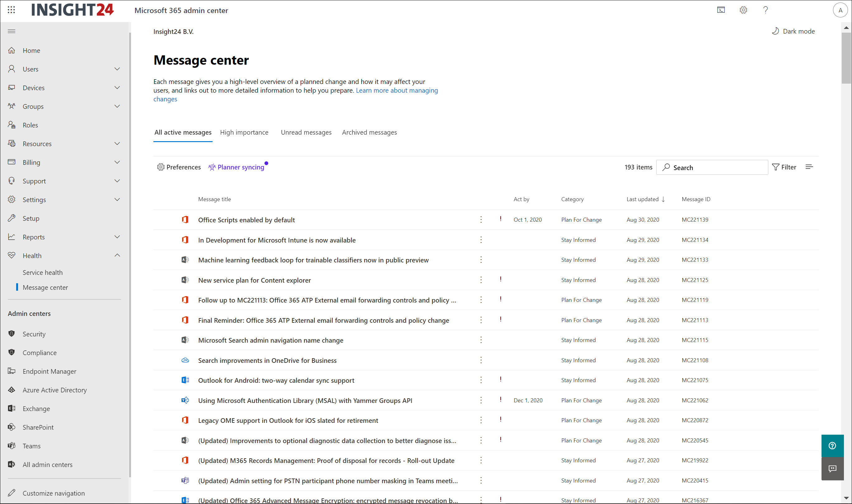Click the Customize navigation pencil icon
This screenshot has width=852, height=504.
coord(12,493)
